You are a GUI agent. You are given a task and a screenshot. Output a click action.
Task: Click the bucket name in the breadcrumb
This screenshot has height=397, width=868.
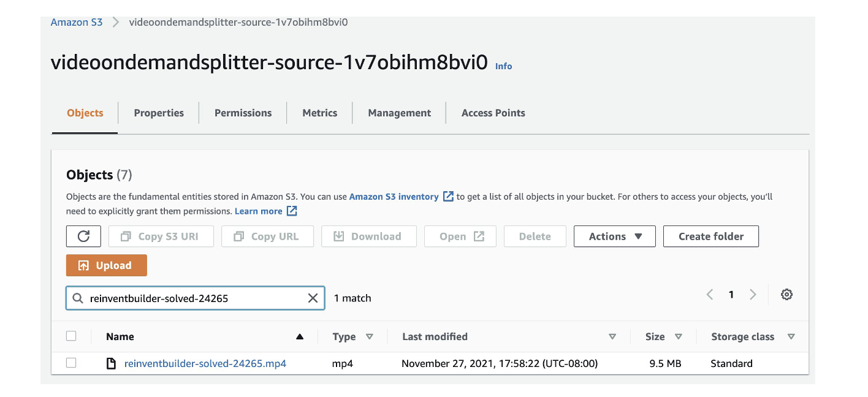pyautogui.click(x=238, y=22)
